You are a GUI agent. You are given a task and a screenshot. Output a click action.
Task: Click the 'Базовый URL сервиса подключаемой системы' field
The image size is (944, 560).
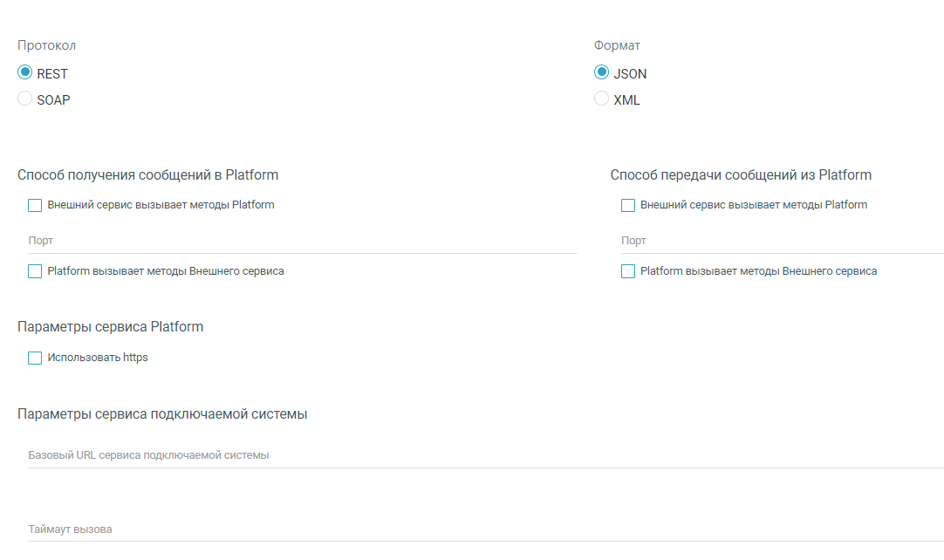click(485, 455)
